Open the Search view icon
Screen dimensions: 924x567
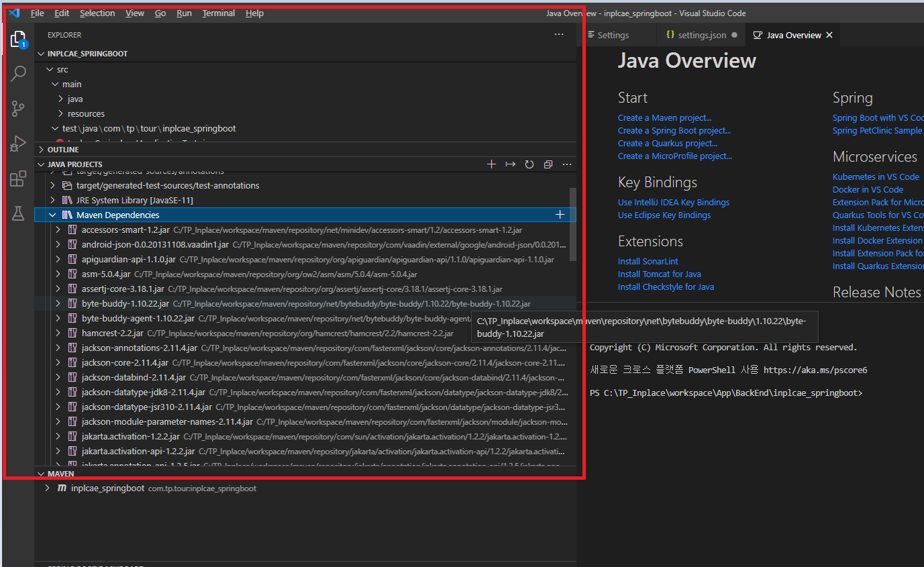click(18, 74)
